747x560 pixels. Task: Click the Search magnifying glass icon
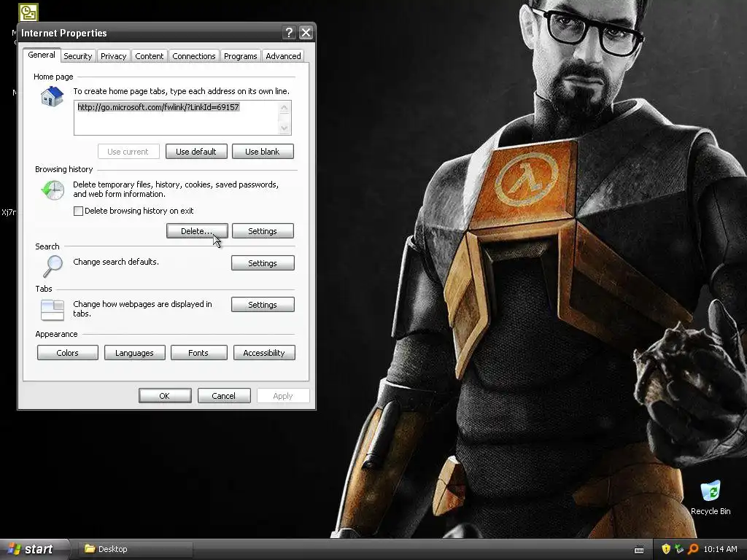[x=53, y=266]
